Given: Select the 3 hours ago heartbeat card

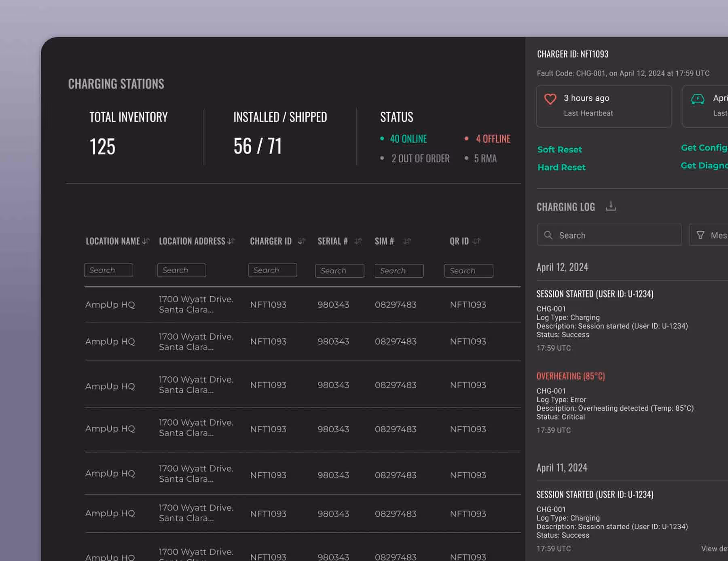Looking at the screenshot, I should point(604,106).
